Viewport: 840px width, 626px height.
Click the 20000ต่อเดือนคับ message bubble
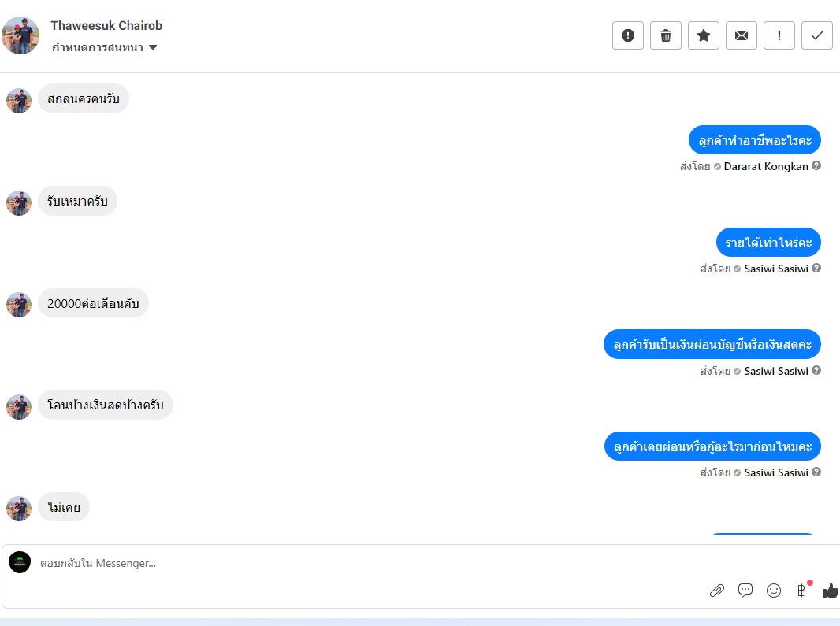click(93, 303)
